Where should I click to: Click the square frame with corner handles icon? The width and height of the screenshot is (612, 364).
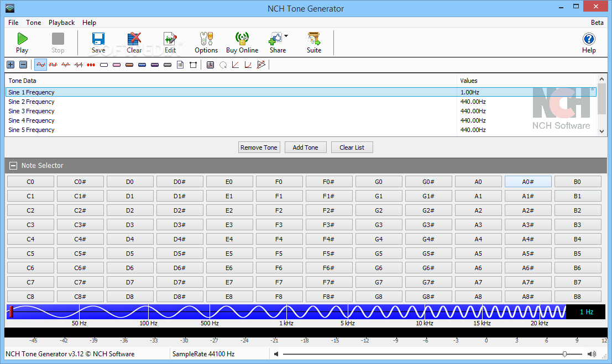pos(193,65)
